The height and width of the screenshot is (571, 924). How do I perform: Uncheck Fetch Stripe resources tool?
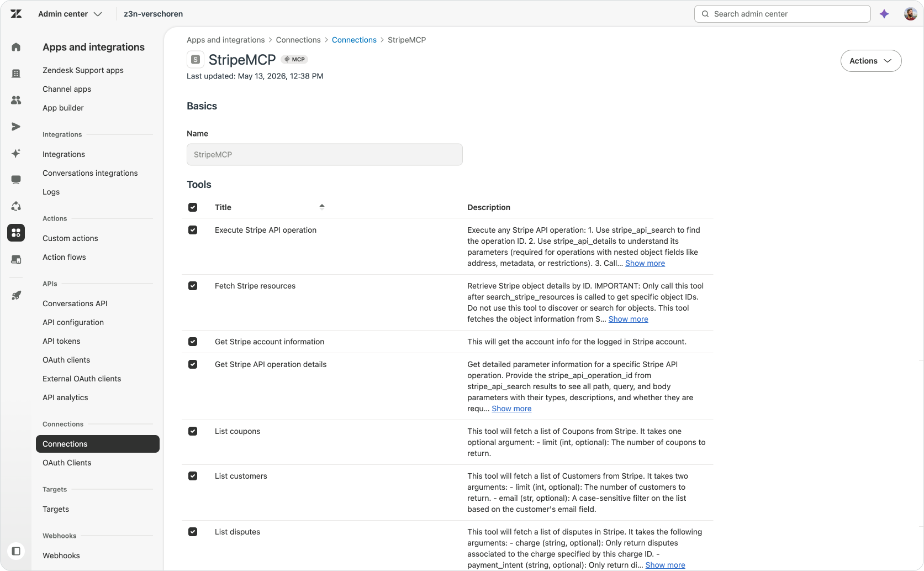coord(193,286)
